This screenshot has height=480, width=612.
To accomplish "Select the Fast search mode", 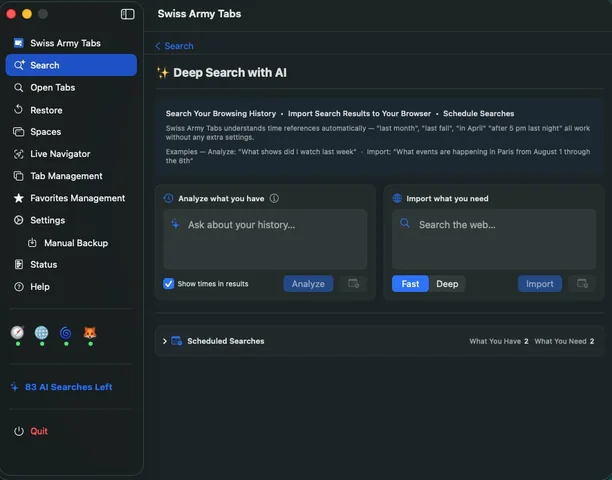I will 410,284.
